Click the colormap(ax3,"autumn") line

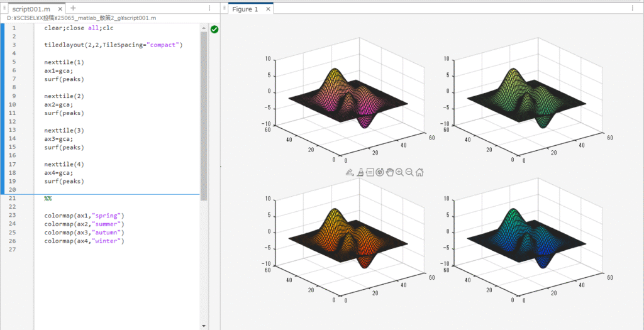pyautogui.click(x=84, y=233)
